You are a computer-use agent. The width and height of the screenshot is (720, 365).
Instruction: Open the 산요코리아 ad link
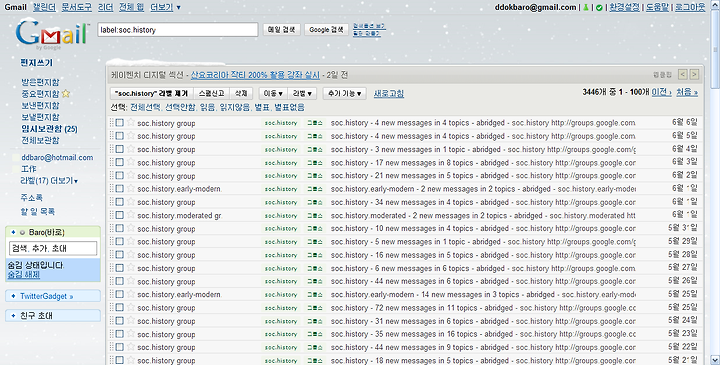(255, 75)
